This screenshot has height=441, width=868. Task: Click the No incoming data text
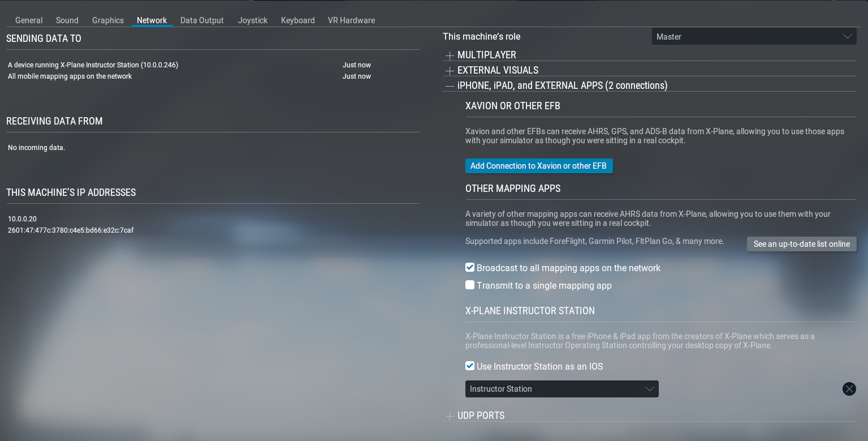click(x=36, y=148)
